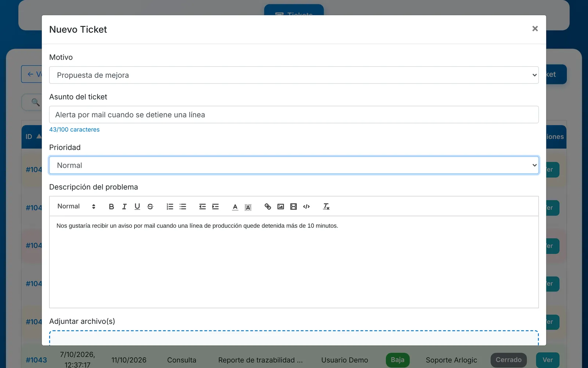Click the 'Consulta' cell
The height and width of the screenshot is (368, 588).
click(182, 360)
